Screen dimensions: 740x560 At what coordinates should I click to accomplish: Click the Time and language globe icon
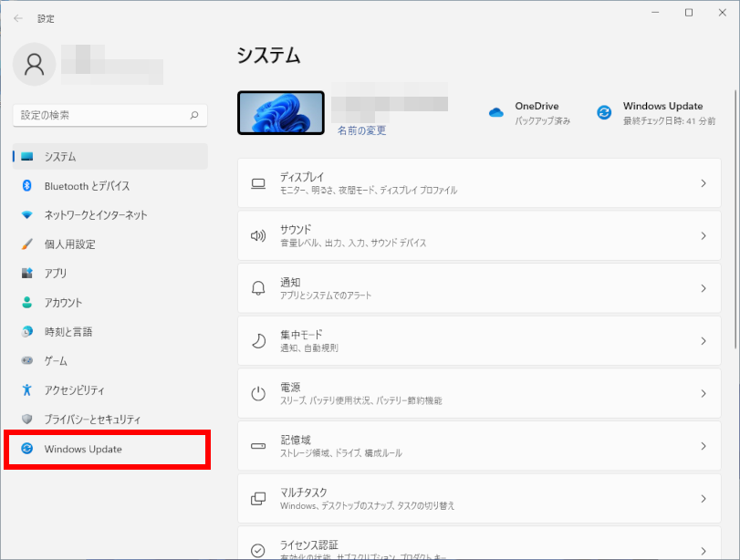click(26, 332)
